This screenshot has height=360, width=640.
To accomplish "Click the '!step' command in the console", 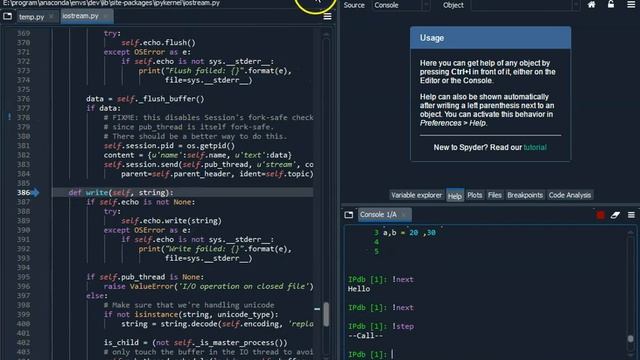I will [403, 327].
